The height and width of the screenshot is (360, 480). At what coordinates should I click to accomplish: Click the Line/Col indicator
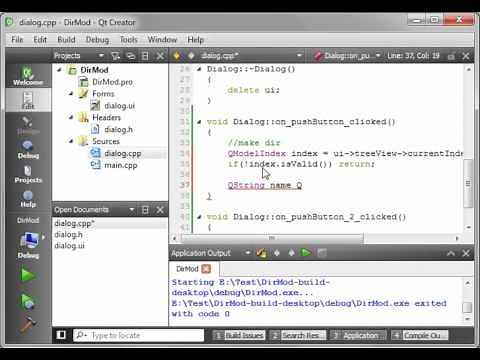[413, 56]
